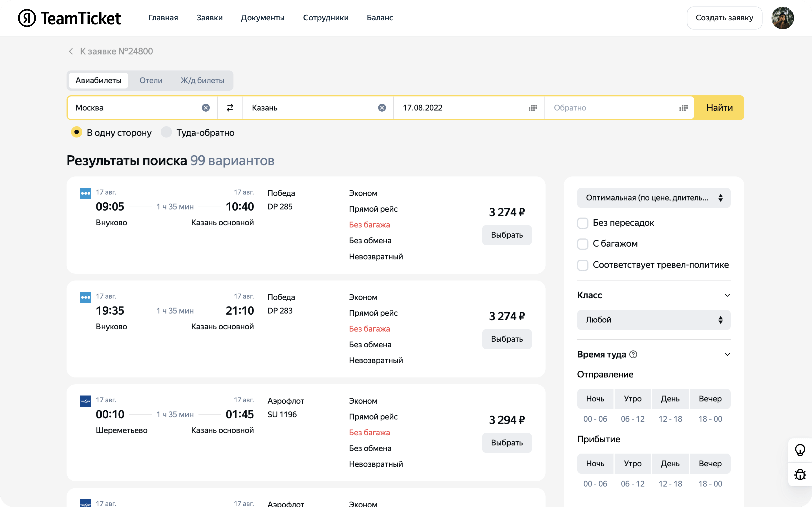Viewport: 812px width, 507px height.
Task: Open the user profile avatar
Action: 782,18
